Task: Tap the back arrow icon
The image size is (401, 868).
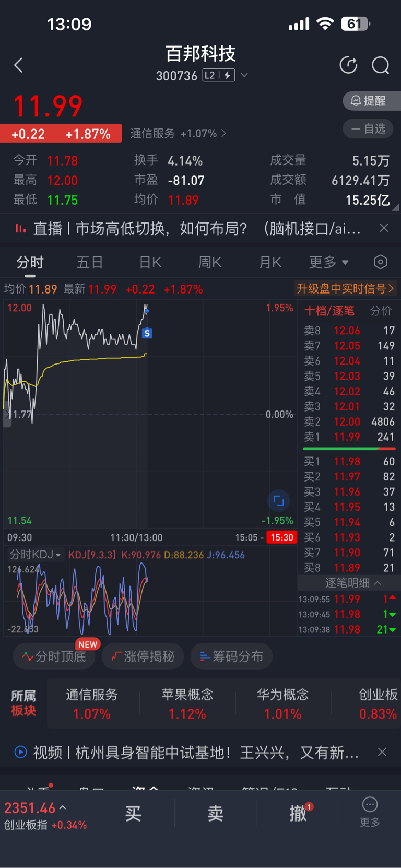Action: [x=19, y=65]
